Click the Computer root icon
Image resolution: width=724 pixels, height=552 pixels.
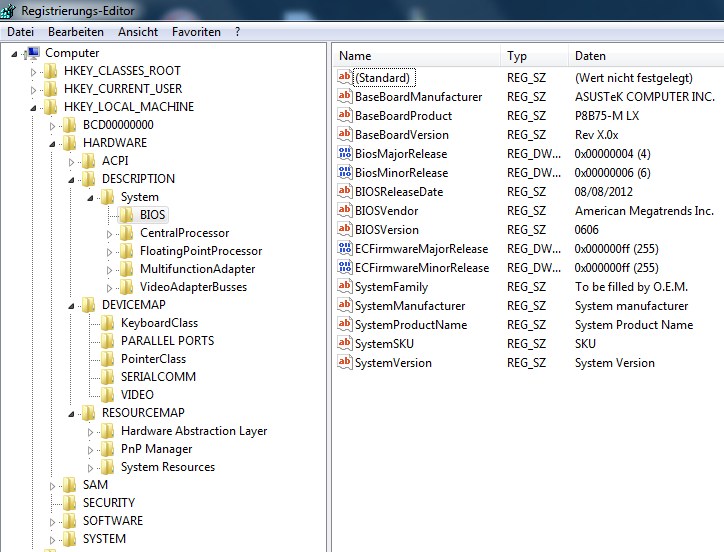(x=33, y=53)
